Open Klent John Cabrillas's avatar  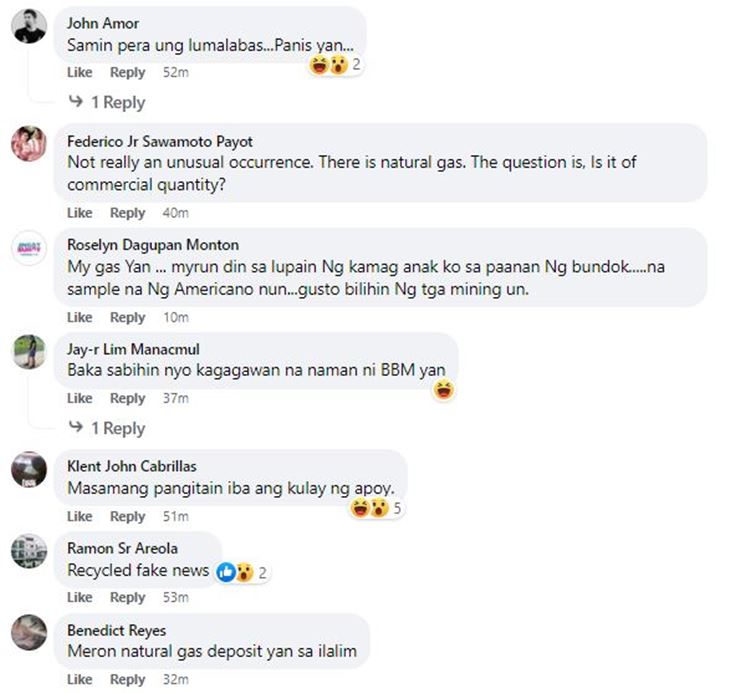[x=29, y=469]
